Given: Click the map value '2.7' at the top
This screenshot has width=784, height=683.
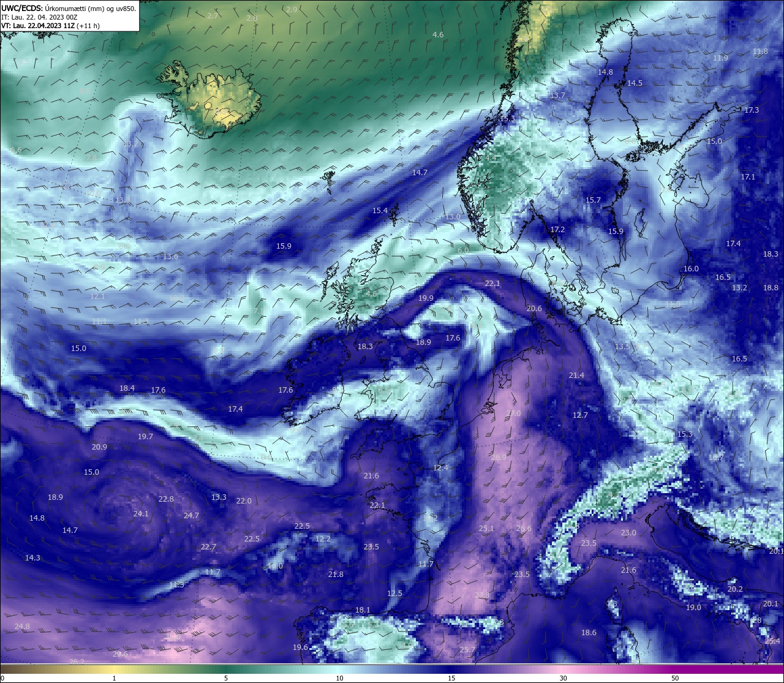Looking at the screenshot, I should click(x=213, y=15).
